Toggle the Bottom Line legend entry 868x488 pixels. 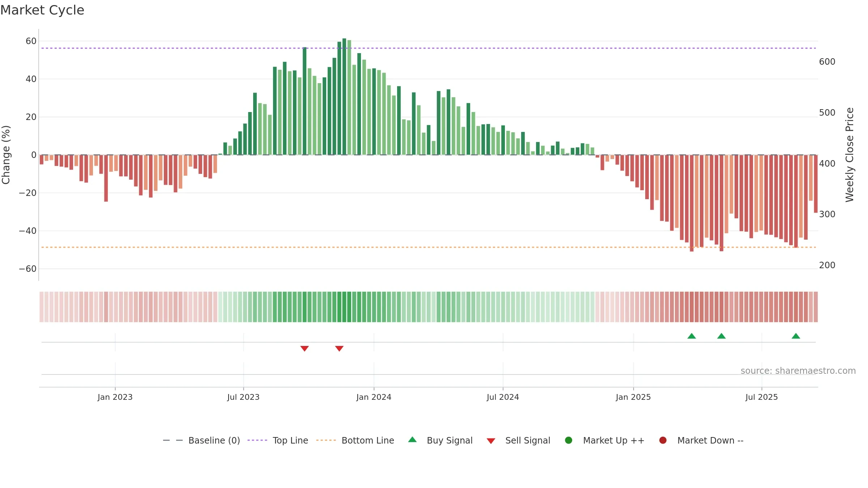(x=355, y=440)
